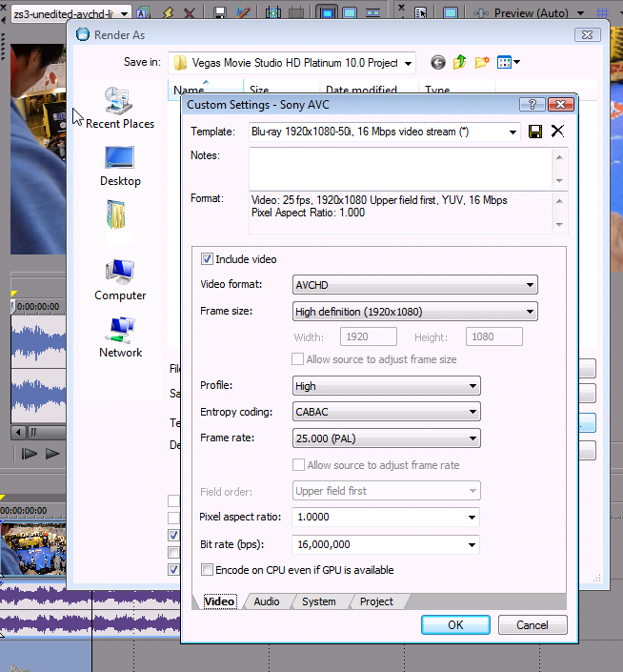Open Libraries folder icon in Render As sidebar

click(x=116, y=214)
